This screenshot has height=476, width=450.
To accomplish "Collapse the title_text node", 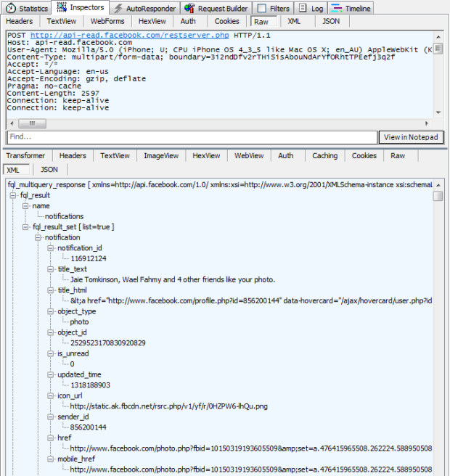I will tap(50, 269).
